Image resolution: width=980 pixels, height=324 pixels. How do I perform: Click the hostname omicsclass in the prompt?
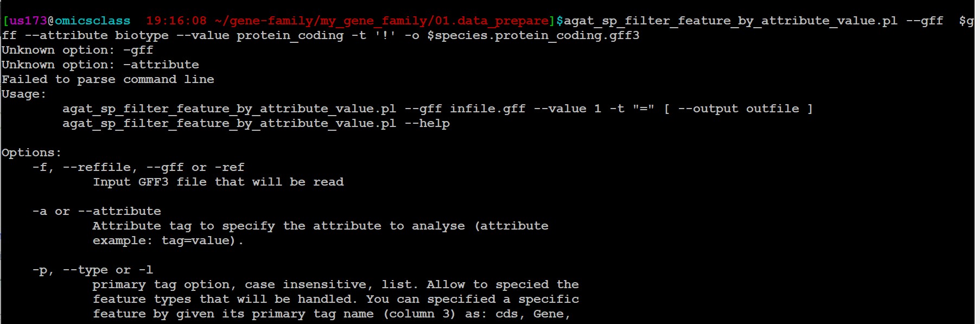(x=92, y=21)
